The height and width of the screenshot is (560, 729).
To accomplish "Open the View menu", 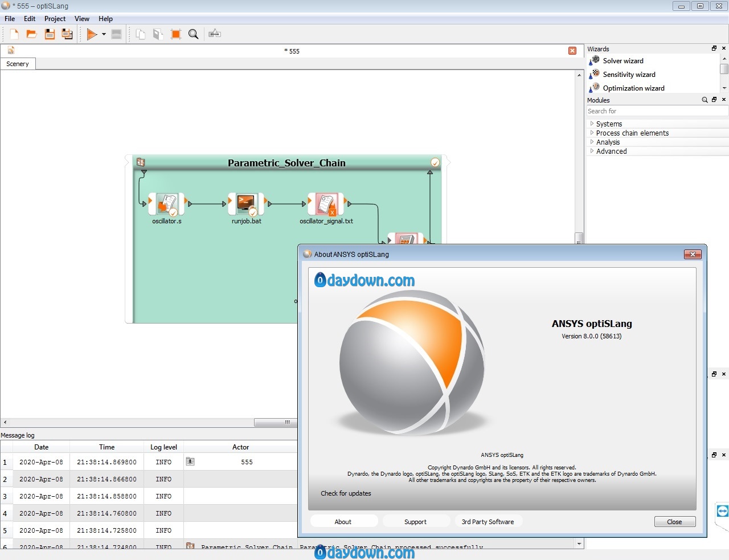I will 82,19.
